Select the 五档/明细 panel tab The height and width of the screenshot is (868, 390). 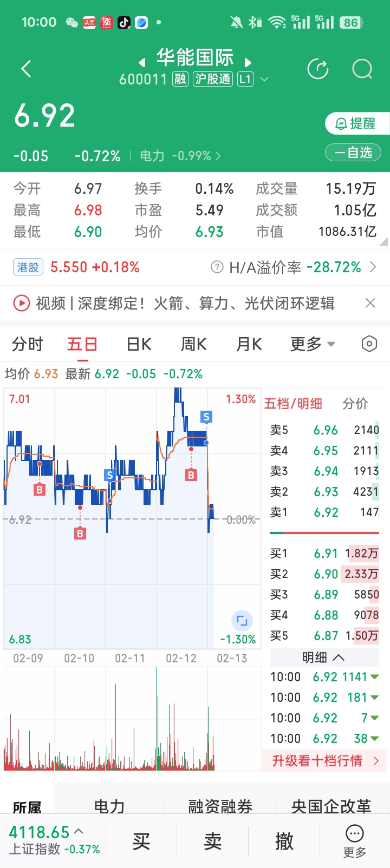click(x=293, y=404)
